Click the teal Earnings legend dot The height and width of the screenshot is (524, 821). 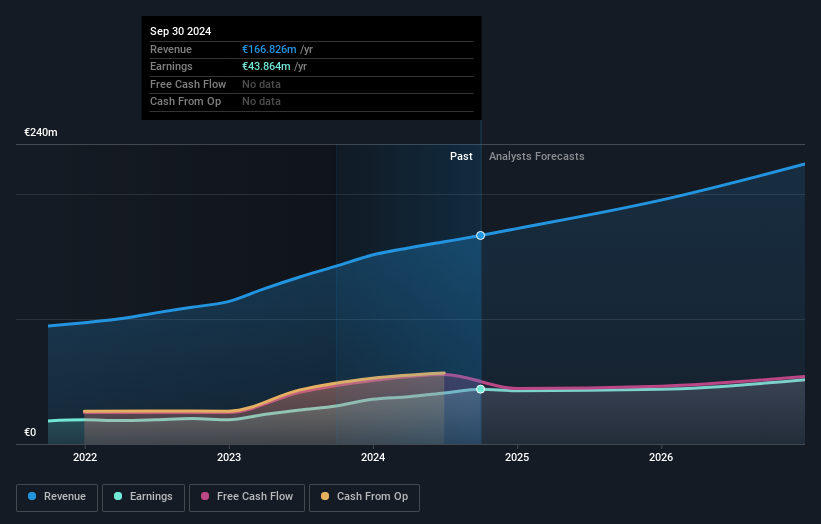[118, 496]
